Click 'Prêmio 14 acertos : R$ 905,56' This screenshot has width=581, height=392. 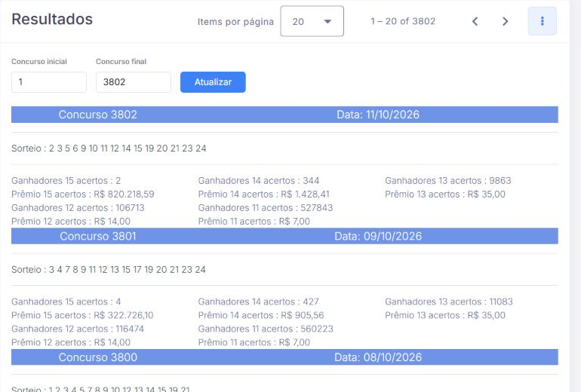point(261,315)
